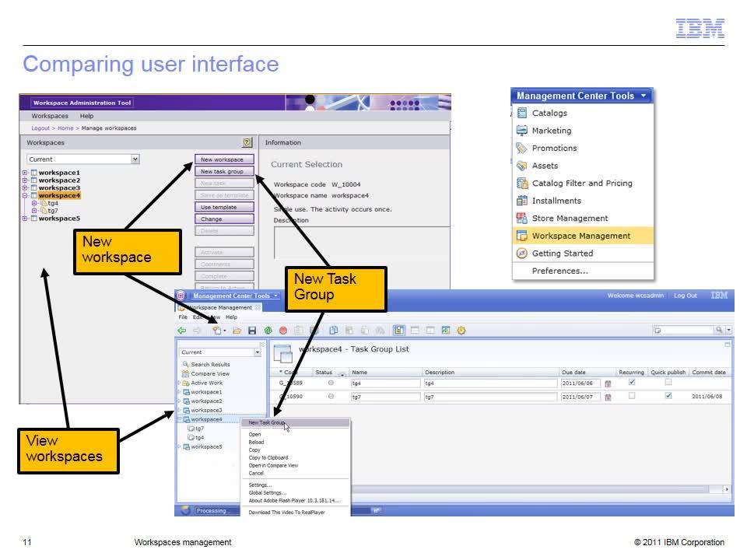Click the Create New icon in Management Center toolbar
The height and width of the screenshot is (560, 747).
[x=217, y=331]
